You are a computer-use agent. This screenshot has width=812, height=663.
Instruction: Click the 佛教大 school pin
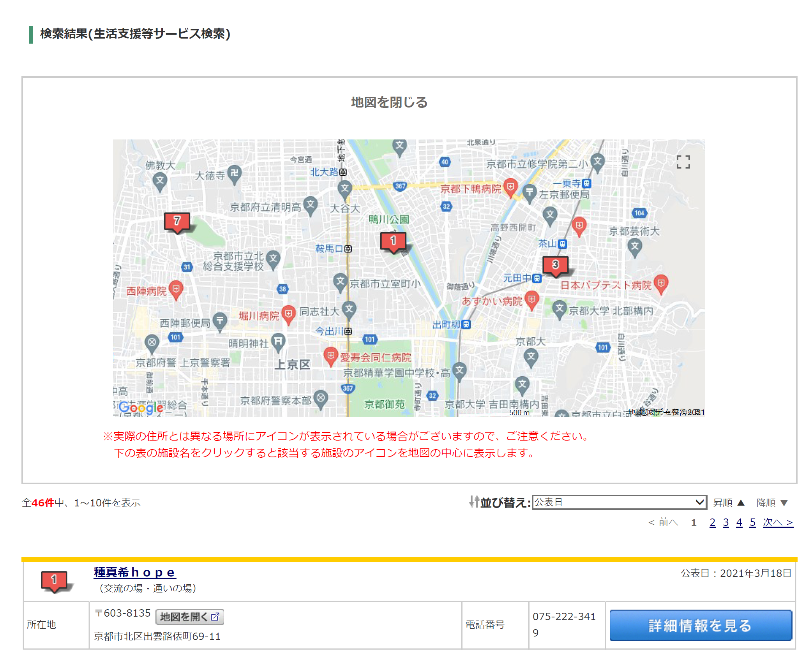[x=160, y=182]
